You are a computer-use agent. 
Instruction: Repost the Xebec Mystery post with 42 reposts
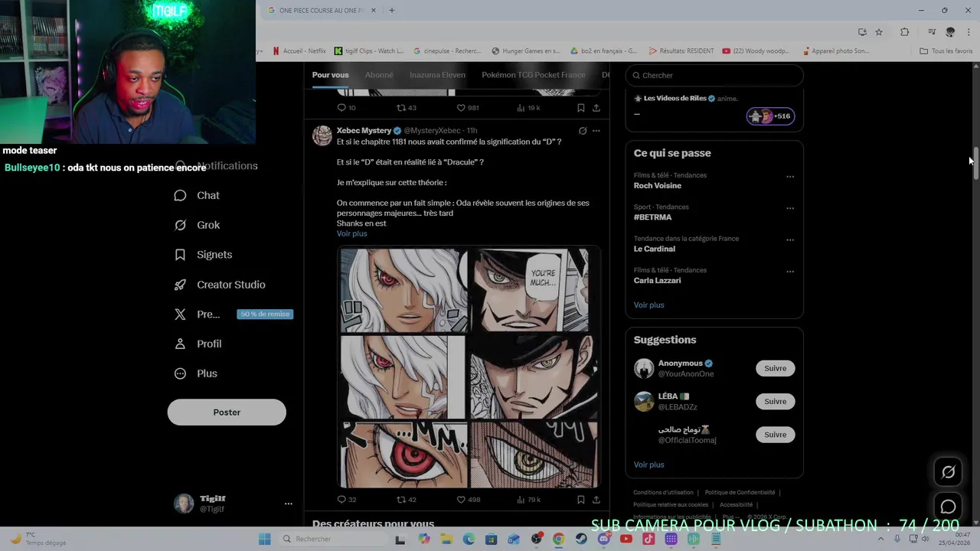407,500
